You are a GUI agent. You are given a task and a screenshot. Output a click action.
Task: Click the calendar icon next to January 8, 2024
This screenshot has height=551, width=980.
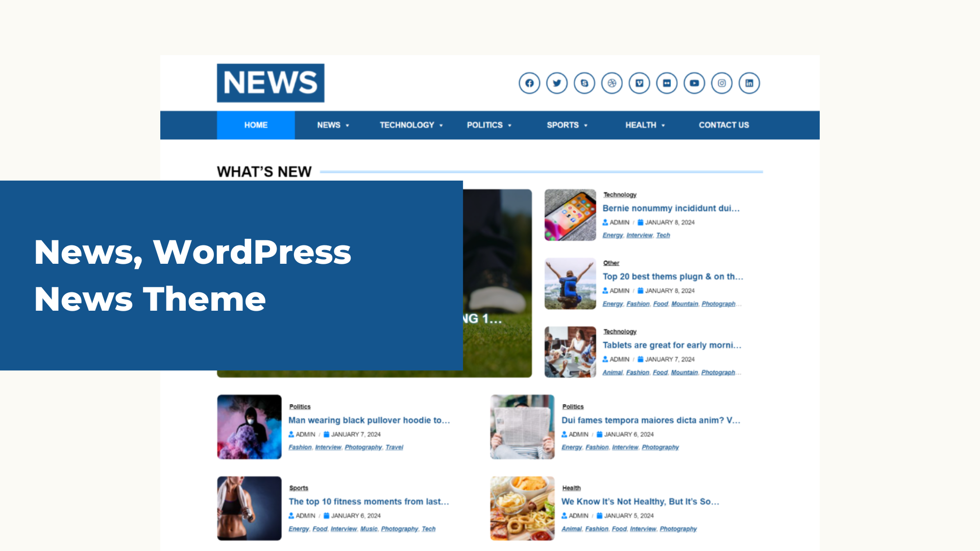tap(640, 222)
